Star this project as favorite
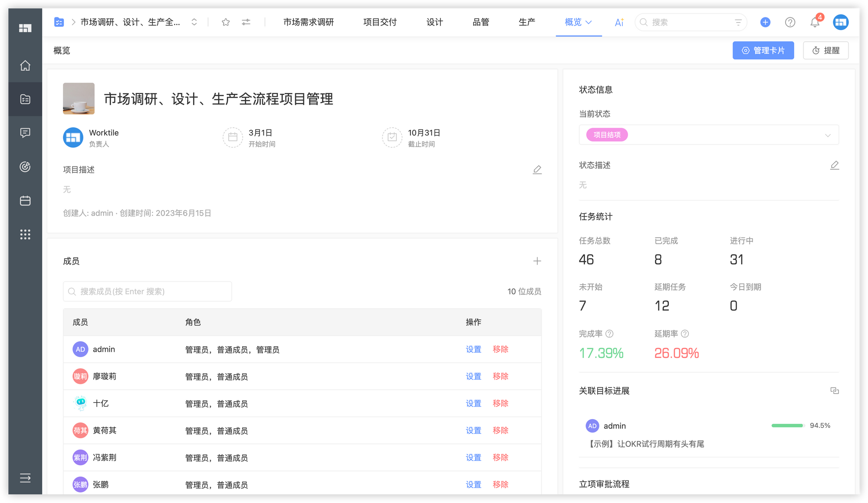 pos(226,22)
